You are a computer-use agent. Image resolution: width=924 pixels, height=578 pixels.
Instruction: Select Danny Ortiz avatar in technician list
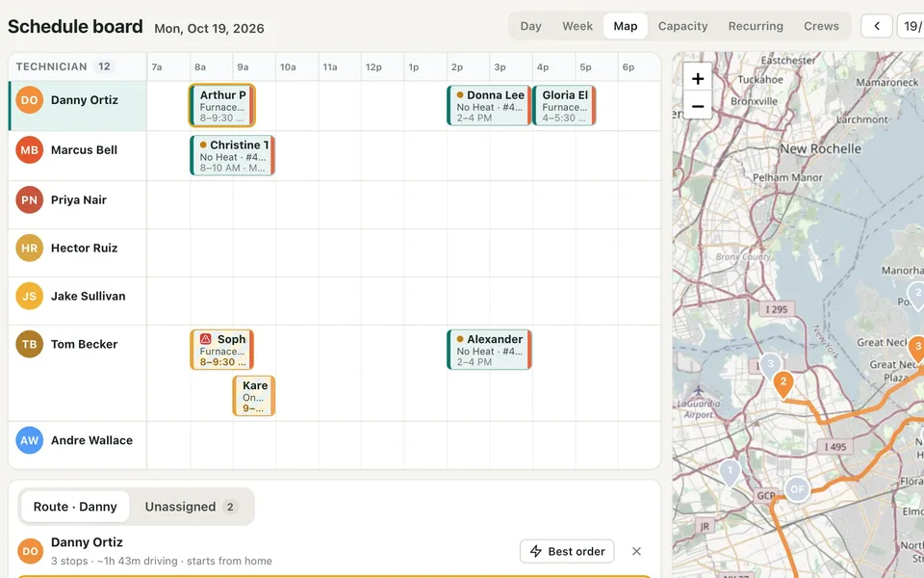pyautogui.click(x=30, y=100)
